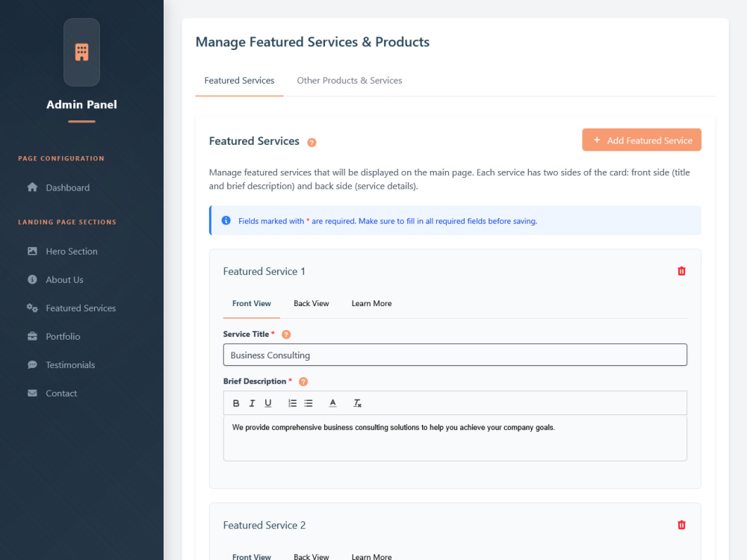Delete Featured Service 1 with trash icon
The width and height of the screenshot is (747, 560).
[x=681, y=271]
